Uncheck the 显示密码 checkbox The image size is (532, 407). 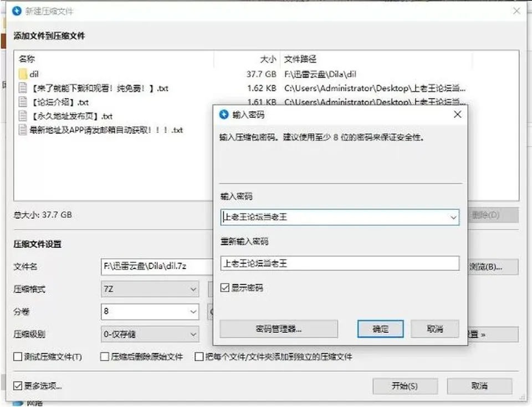224,288
